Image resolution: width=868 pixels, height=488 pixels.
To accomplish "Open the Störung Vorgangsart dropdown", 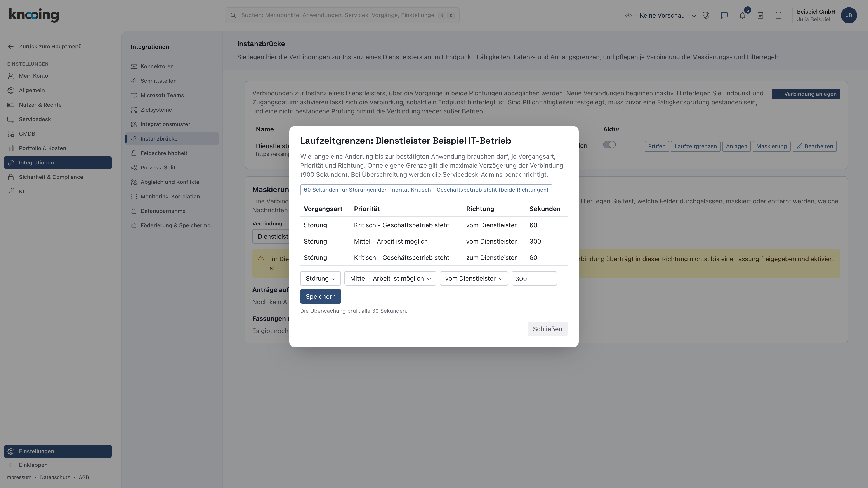I will click(x=320, y=279).
